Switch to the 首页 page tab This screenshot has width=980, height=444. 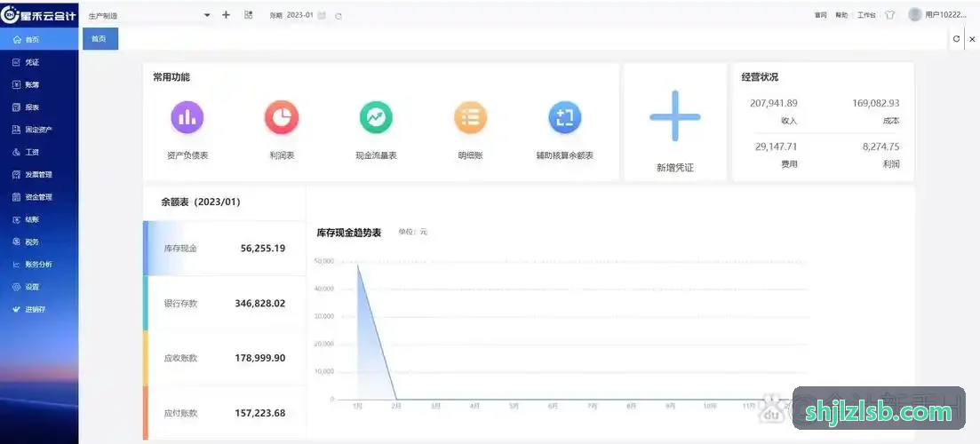(x=100, y=39)
